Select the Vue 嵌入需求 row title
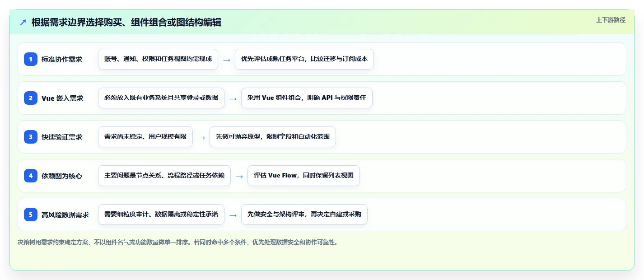 pyautogui.click(x=62, y=98)
